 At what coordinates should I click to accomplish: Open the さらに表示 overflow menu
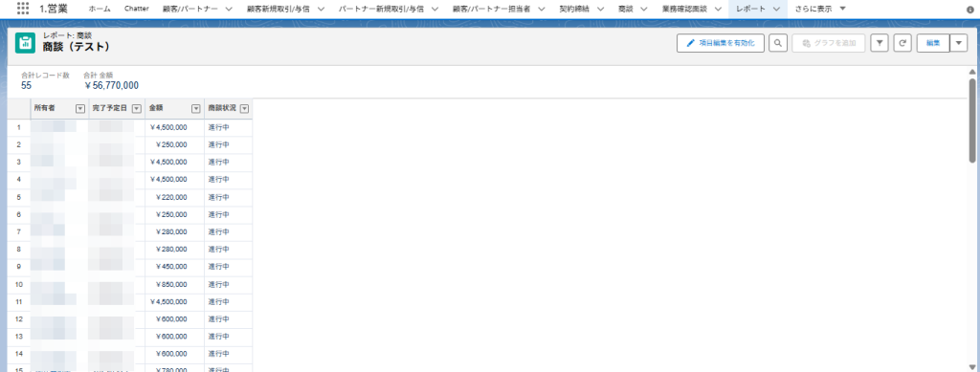pos(820,9)
